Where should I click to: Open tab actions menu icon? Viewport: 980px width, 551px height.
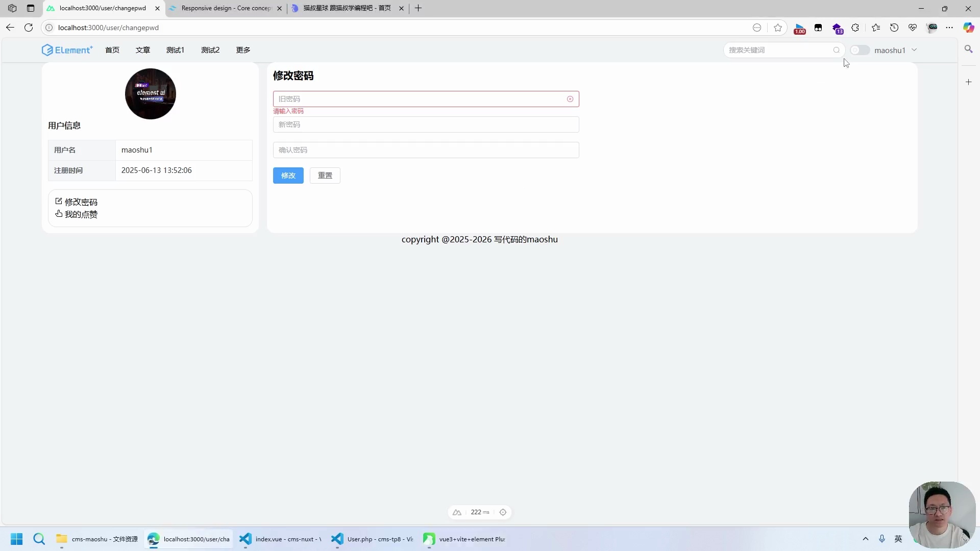[x=31, y=8]
